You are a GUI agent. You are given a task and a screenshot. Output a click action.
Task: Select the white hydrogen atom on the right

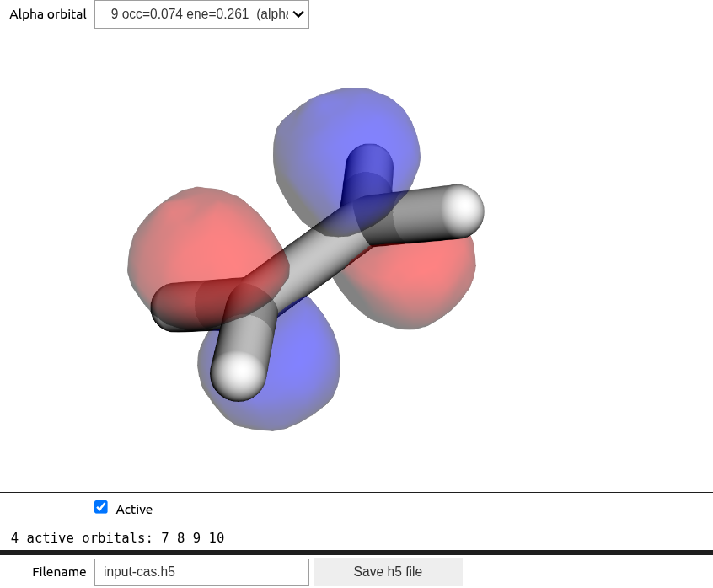[x=462, y=210]
